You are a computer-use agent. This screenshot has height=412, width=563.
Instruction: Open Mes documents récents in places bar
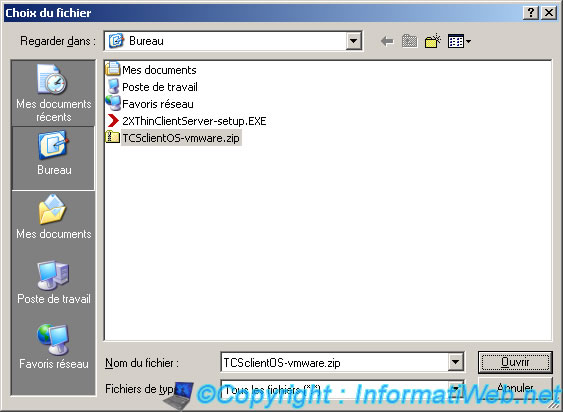tap(53, 93)
